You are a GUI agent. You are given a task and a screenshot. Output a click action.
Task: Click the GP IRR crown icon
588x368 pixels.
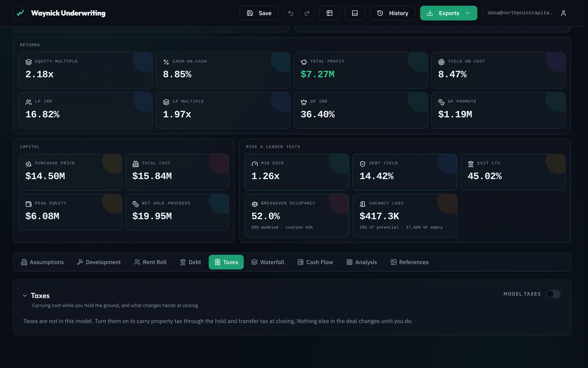(x=304, y=102)
